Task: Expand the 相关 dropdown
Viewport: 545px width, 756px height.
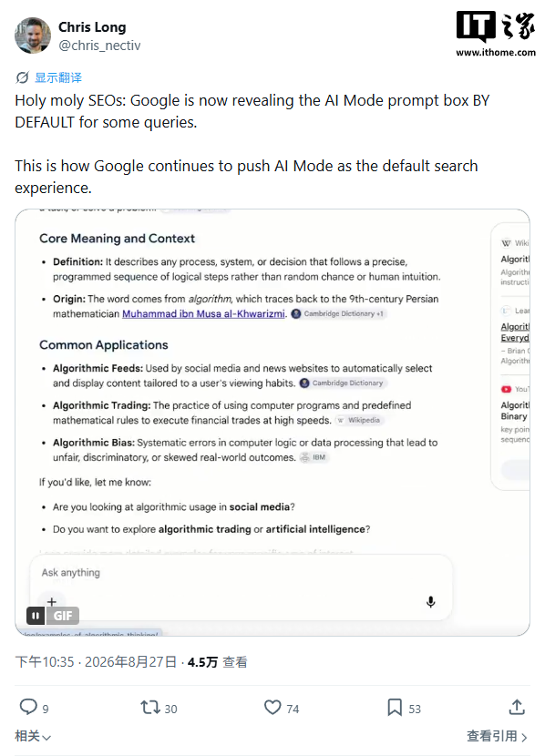Action: point(33,736)
